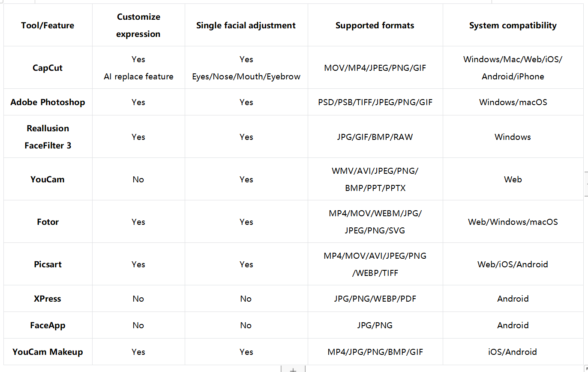The width and height of the screenshot is (588, 372).
Task: Select the System compatibility header cell
Action: click(513, 25)
